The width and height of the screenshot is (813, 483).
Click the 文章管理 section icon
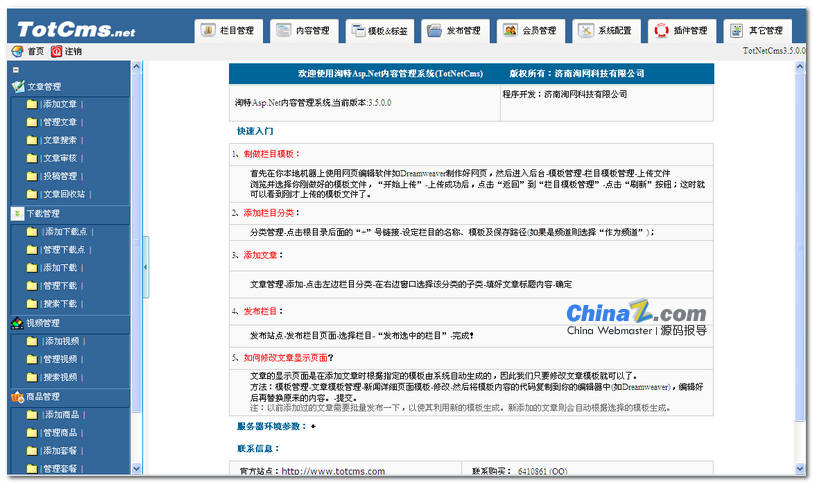[18, 87]
